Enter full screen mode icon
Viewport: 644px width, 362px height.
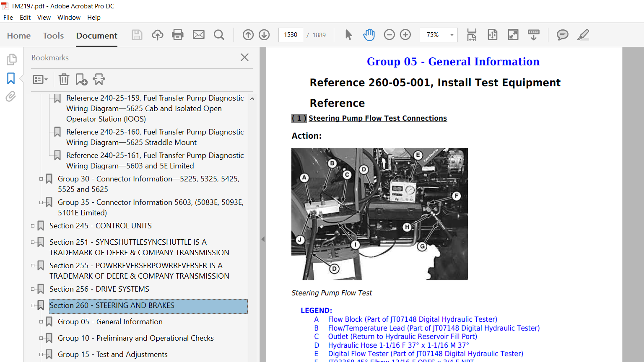[513, 35]
